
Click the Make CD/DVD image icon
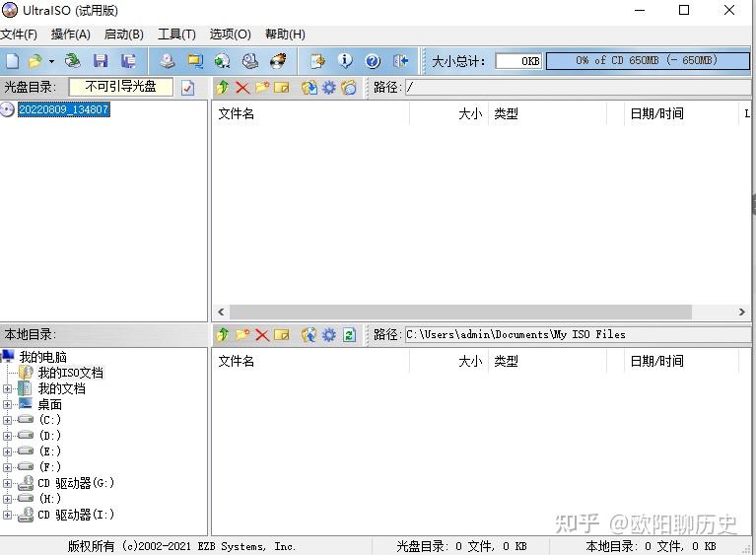[168, 61]
